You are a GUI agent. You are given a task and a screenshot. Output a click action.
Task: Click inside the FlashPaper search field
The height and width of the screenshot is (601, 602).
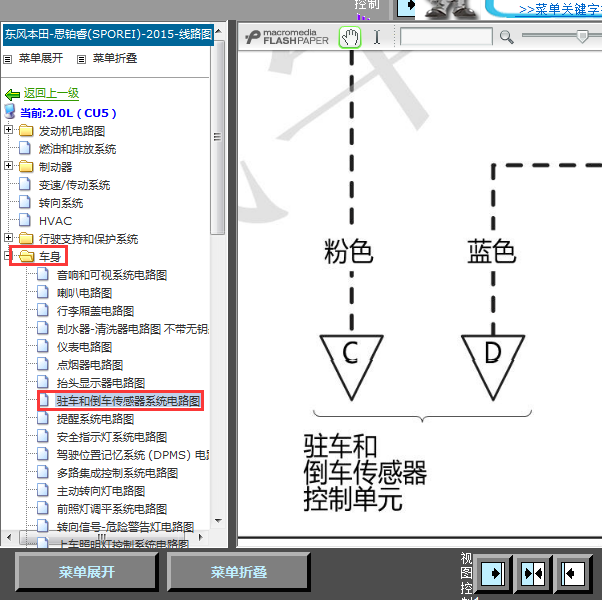[x=446, y=36]
